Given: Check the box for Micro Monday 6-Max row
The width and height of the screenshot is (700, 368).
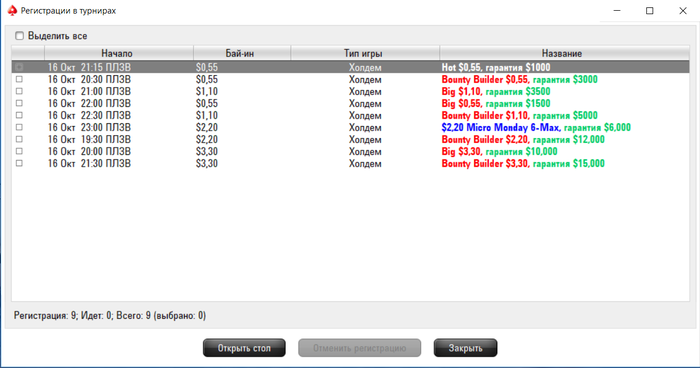Looking at the screenshot, I should coord(19,128).
